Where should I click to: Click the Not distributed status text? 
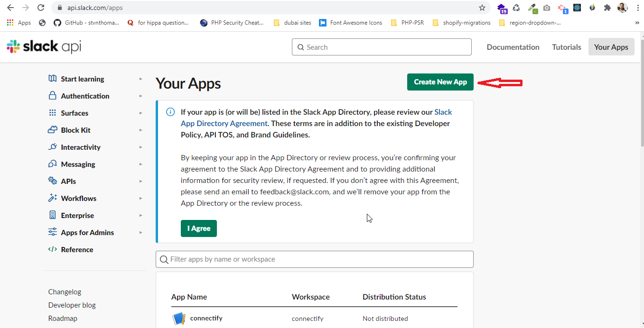coord(385,319)
